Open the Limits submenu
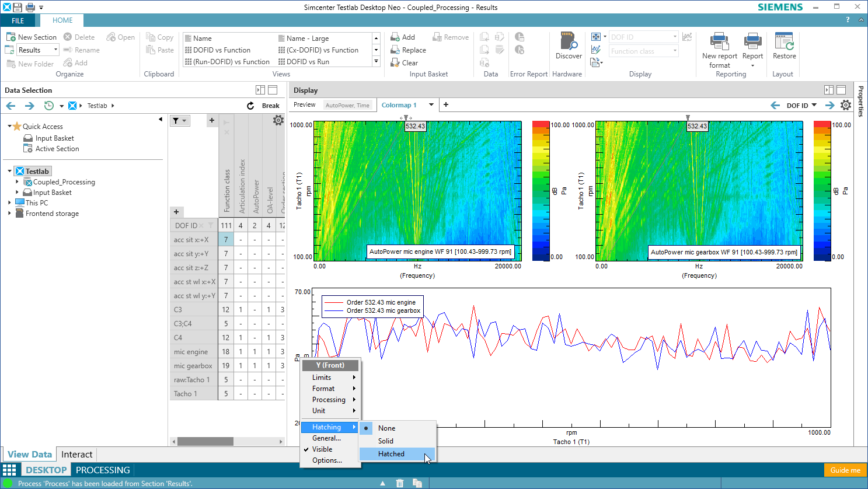 (330, 378)
